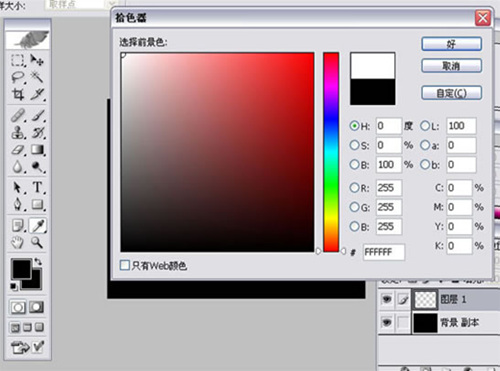Select the Lasso tool
Viewport: 500px width, 371px height.
[18, 77]
